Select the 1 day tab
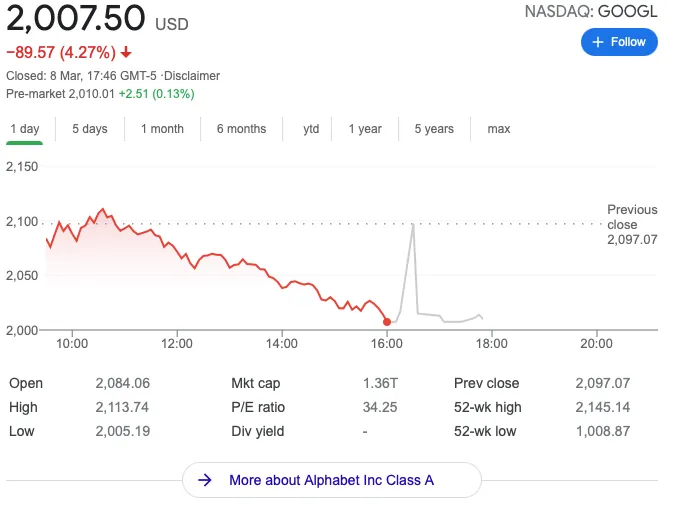 tap(24, 129)
